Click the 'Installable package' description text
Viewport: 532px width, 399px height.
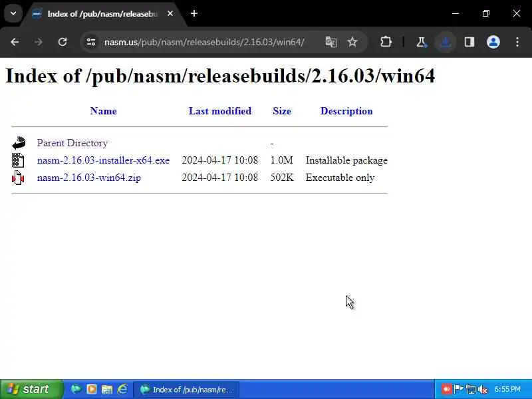click(346, 160)
